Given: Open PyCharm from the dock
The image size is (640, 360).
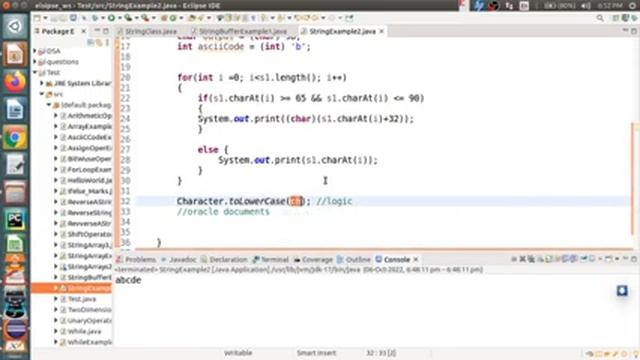Looking at the screenshot, I should (15, 220).
